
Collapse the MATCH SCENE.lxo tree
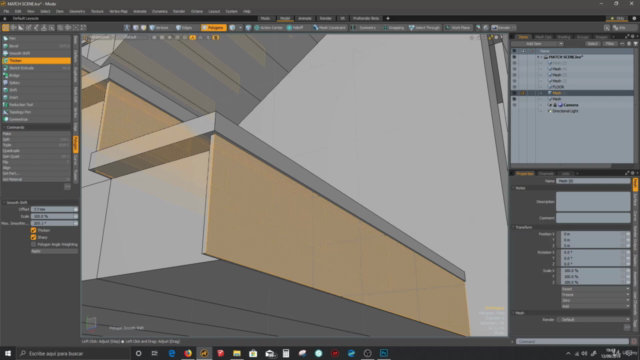538,57
